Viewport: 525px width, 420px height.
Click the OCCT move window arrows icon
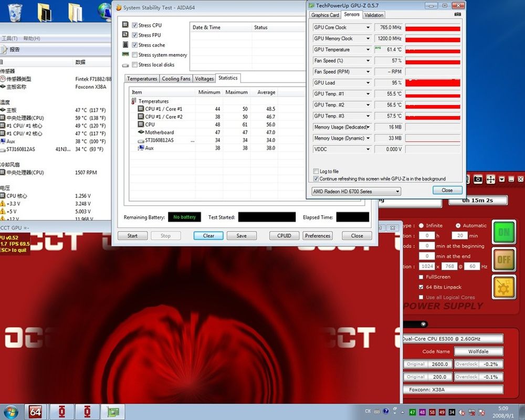[490, 180]
